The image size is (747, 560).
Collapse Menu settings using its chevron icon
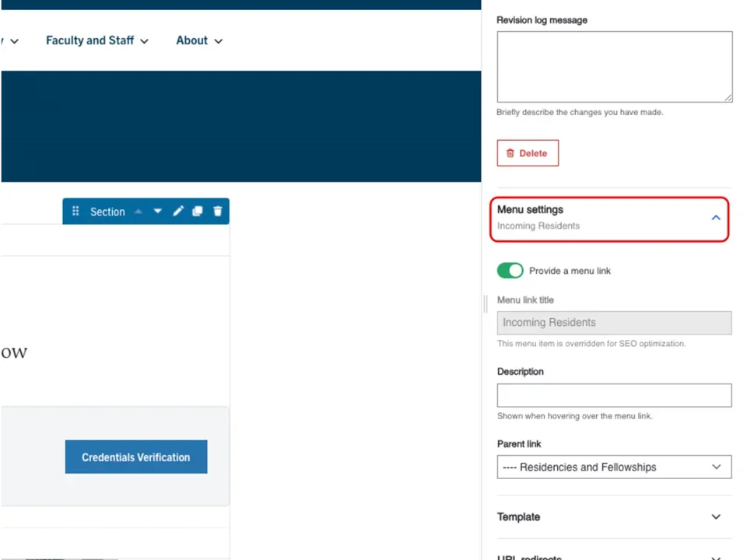[x=715, y=218]
